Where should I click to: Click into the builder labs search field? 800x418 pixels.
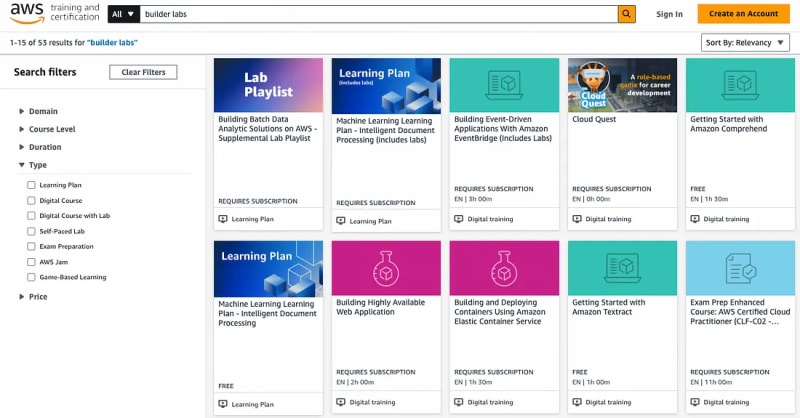(x=379, y=14)
